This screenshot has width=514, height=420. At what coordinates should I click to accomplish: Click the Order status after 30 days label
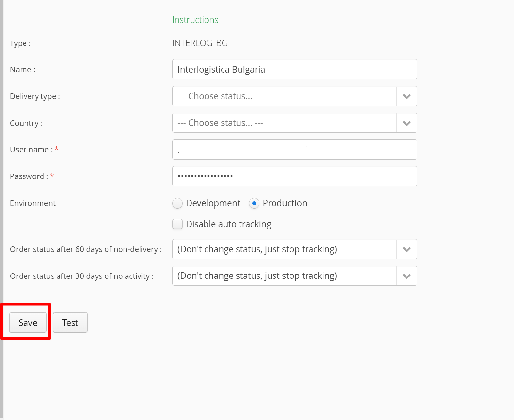tap(82, 276)
